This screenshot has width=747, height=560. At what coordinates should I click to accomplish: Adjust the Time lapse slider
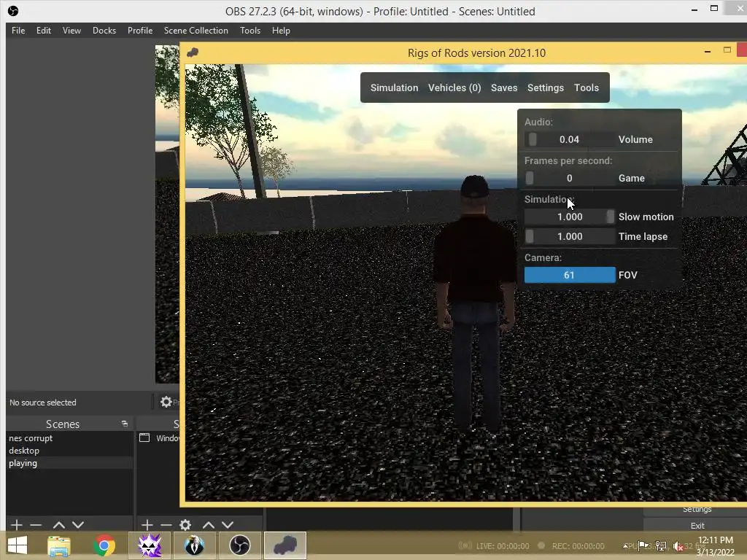click(570, 236)
